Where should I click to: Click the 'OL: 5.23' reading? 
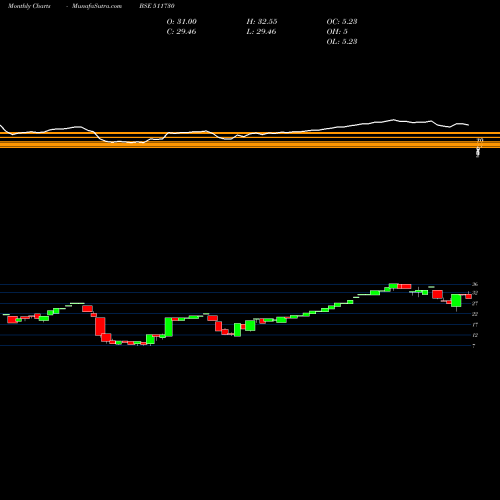point(342,42)
